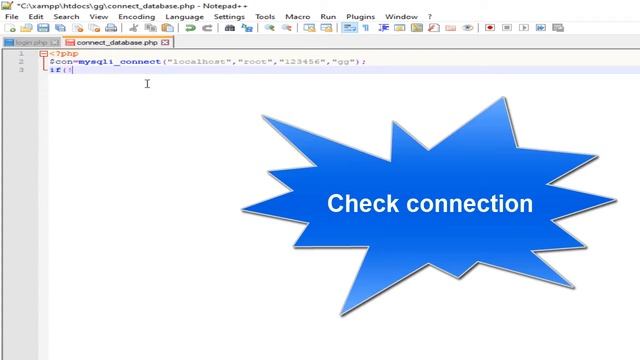This screenshot has width=640, height=360.
Task: Open Find with binoculars icon
Action: click(x=230, y=28)
